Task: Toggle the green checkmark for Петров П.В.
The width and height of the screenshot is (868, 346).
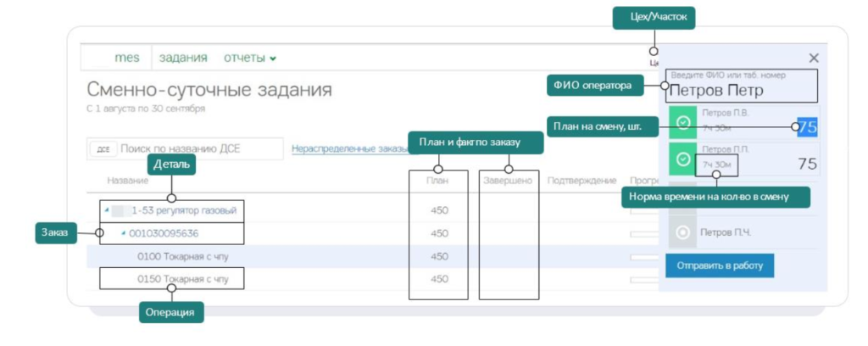Action: tap(683, 122)
